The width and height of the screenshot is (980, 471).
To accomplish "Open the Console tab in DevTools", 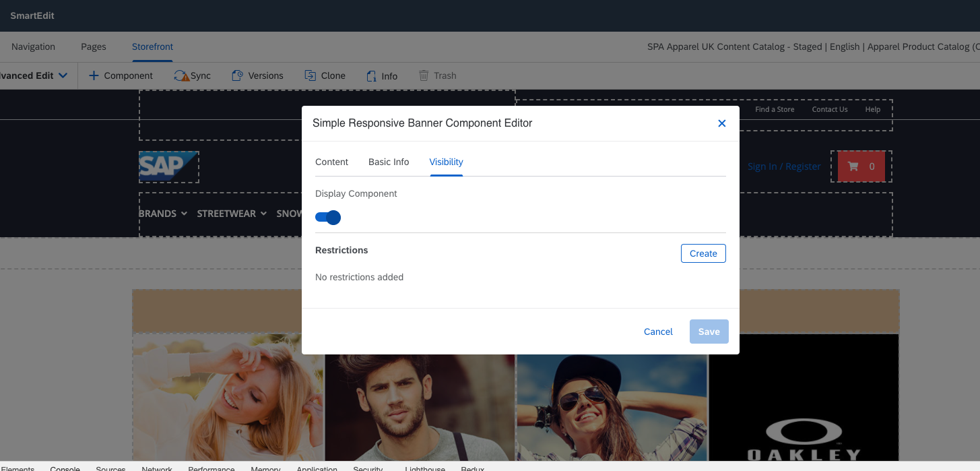I will coord(65,469).
